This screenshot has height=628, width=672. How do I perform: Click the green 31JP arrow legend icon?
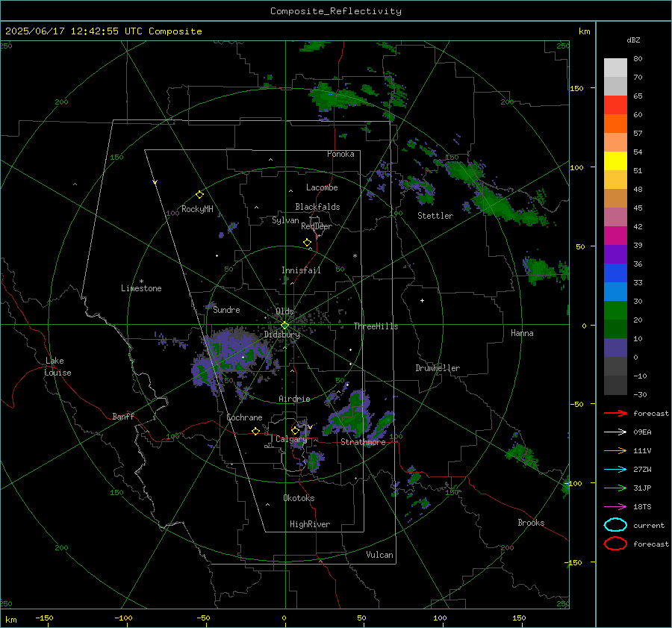(x=615, y=488)
